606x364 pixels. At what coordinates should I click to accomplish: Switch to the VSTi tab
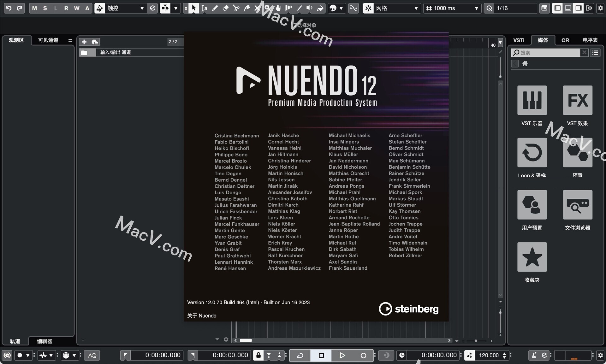[519, 40]
